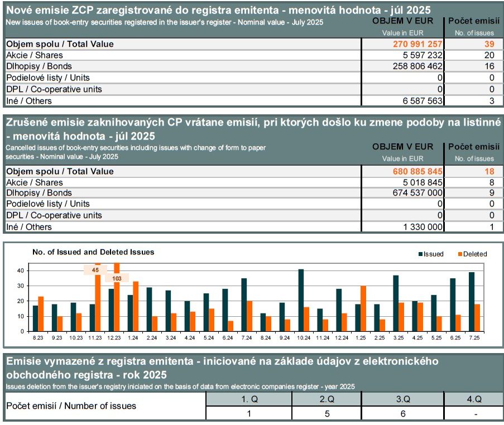
Task: Click the x-axis label 1.25
Action: tap(361, 338)
